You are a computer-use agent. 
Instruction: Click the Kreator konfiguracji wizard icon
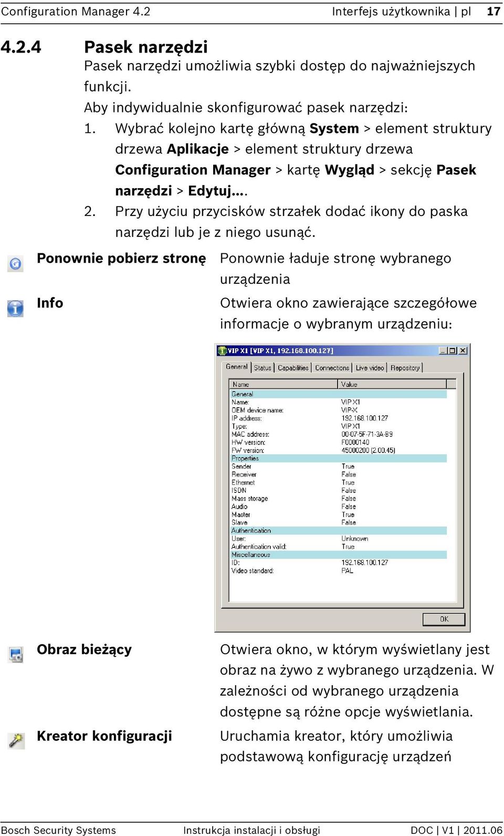point(16,740)
